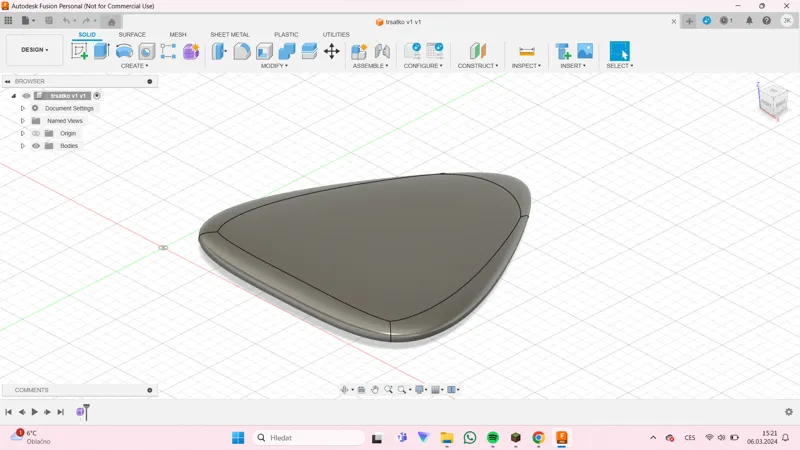
Task: Open the Configure dropdown menu
Action: tap(423, 66)
